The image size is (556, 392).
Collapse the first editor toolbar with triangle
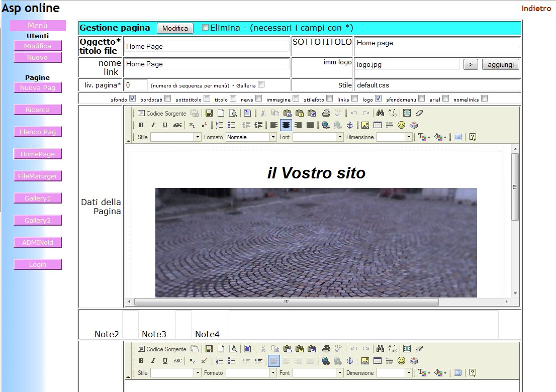point(128,141)
